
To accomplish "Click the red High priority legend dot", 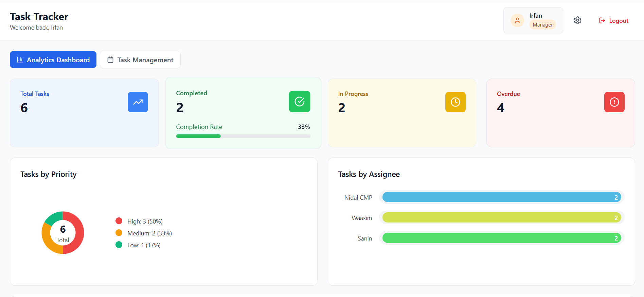I will tap(119, 221).
